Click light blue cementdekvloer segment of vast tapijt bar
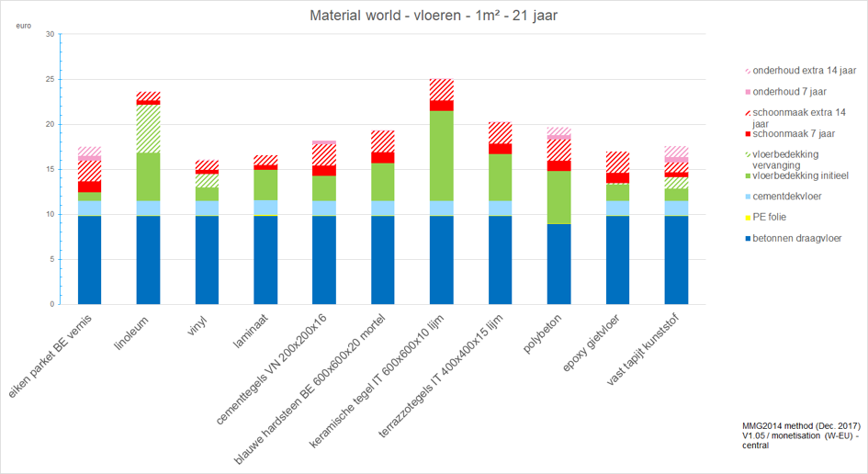 [x=676, y=208]
